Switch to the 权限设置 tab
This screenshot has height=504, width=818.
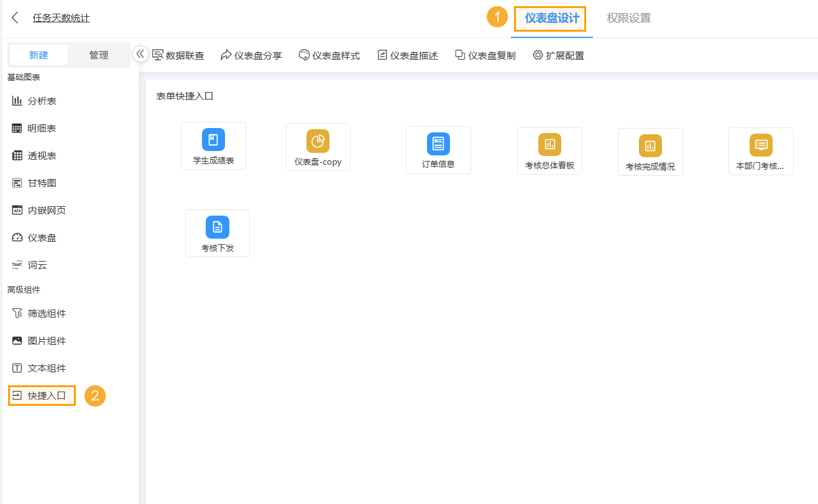pos(628,17)
